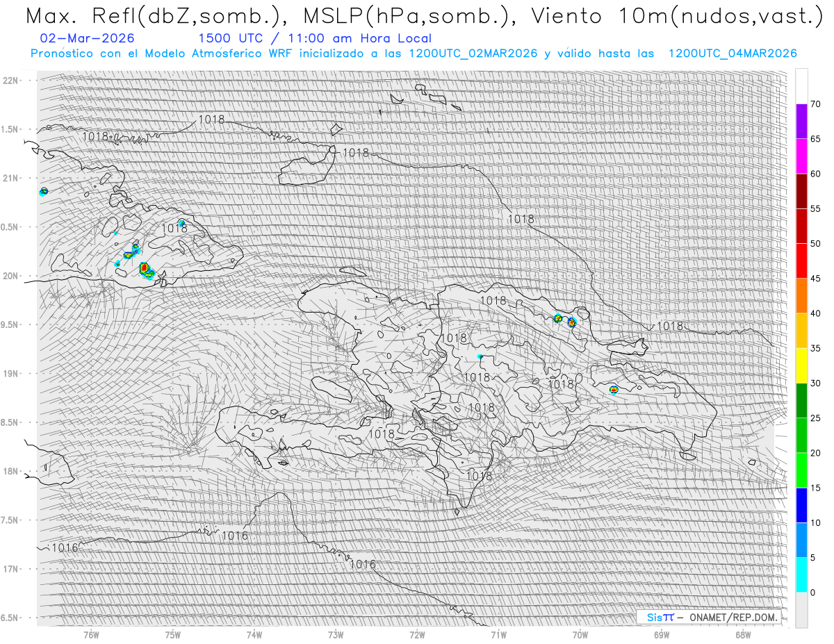Pick the bright green 15–20 dBZ band

coord(801,470)
